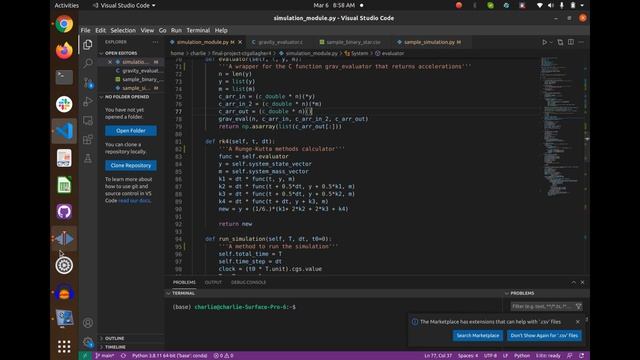This screenshot has width=640, height=360.
Task: Open the remote window indicator in status bar
Action: (x=85, y=356)
